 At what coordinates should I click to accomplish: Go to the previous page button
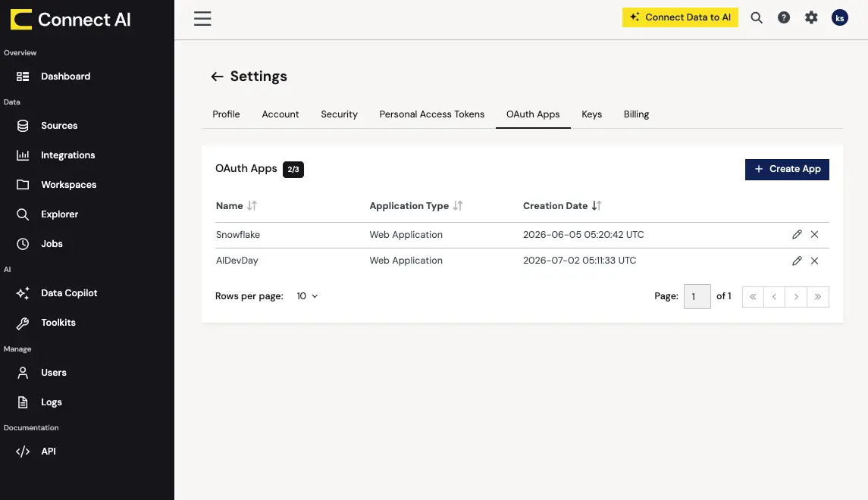[x=775, y=297]
